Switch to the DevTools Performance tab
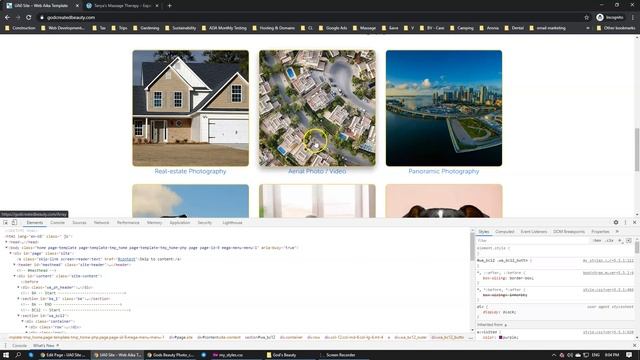 click(x=128, y=222)
